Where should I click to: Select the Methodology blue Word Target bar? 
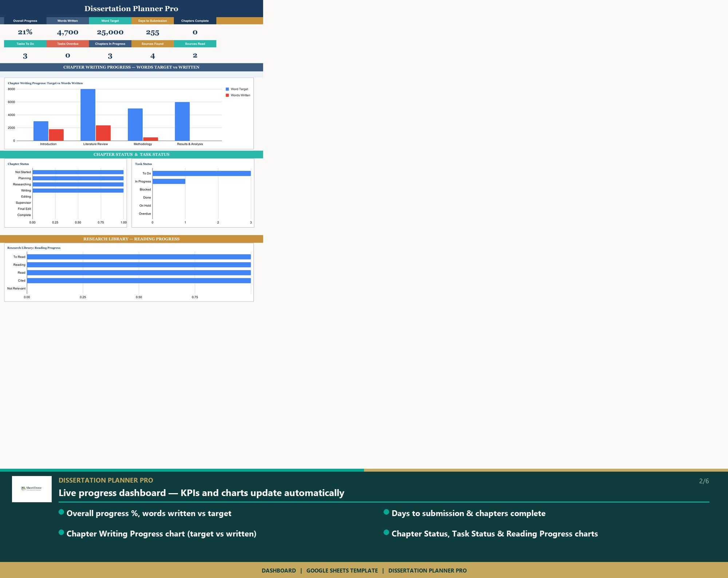pos(135,125)
